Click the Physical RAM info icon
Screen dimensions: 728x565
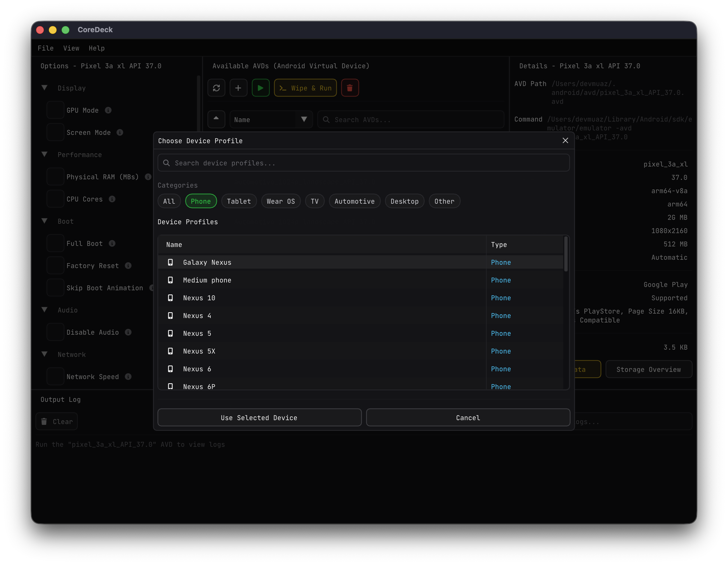pyautogui.click(x=148, y=177)
